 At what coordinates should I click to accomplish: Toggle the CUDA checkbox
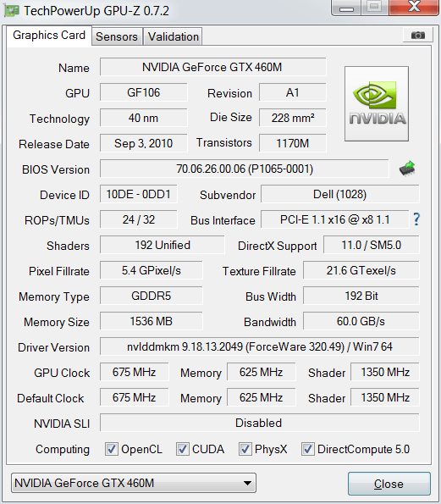coord(183,449)
